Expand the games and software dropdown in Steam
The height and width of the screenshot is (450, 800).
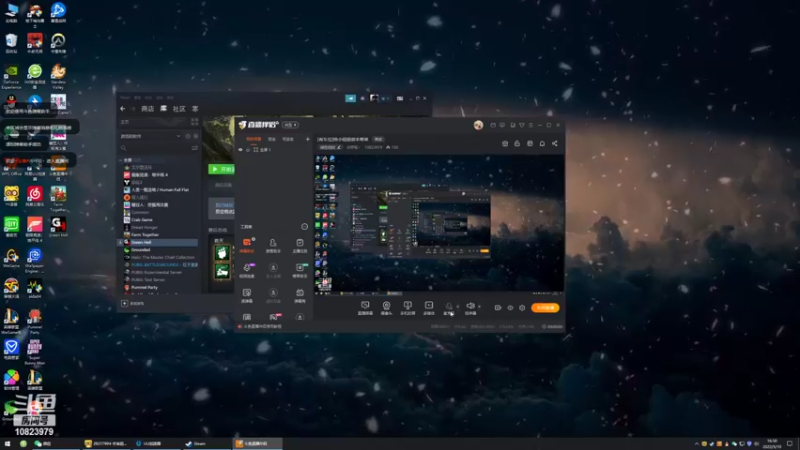[x=178, y=136]
